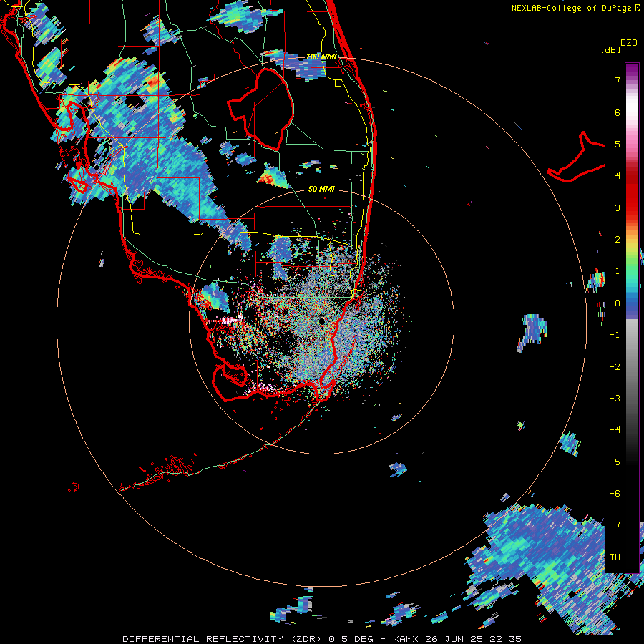644x644 pixels.
Task: Click the 1 tick label on colorbar
Action: (x=618, y=271)
